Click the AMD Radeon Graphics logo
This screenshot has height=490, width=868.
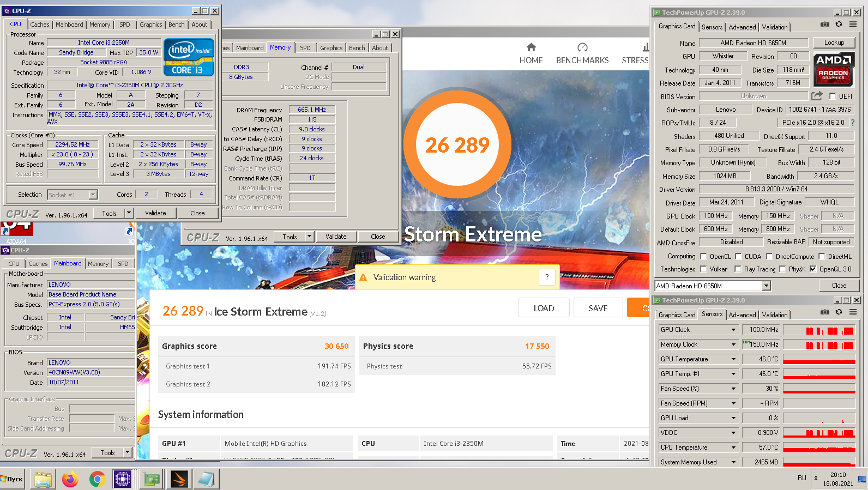[834, 69]
